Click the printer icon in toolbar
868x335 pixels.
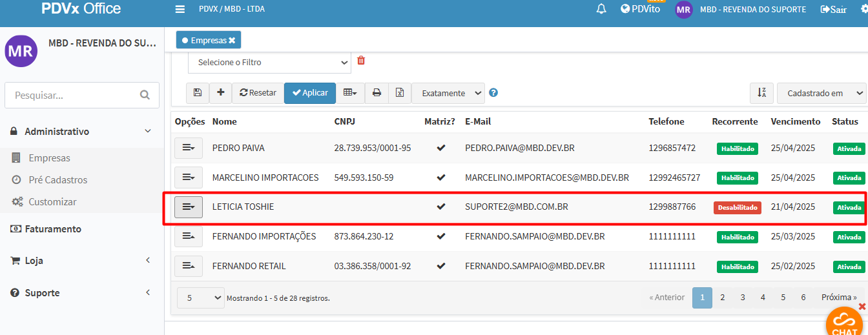(377, 93)
